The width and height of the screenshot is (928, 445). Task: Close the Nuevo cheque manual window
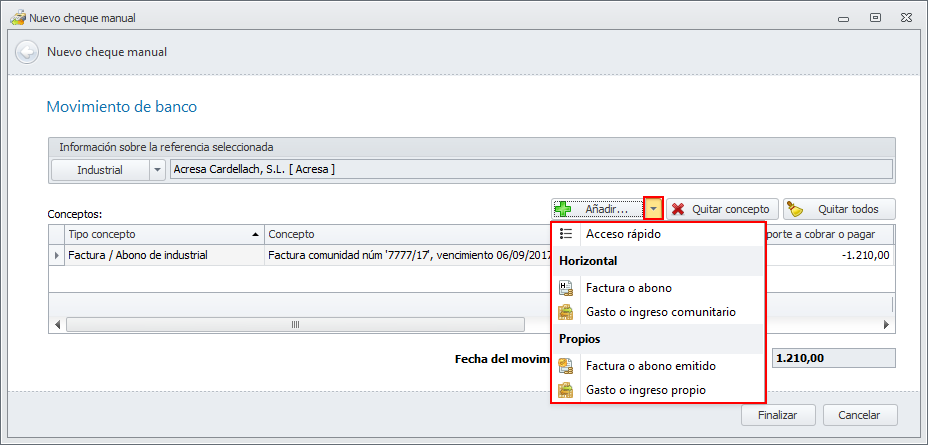(906, 18)
